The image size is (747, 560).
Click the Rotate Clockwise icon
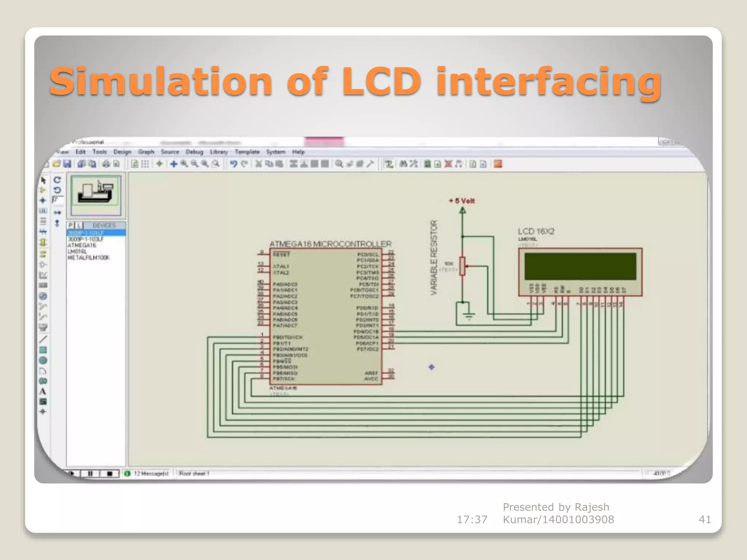click(57, 180)
